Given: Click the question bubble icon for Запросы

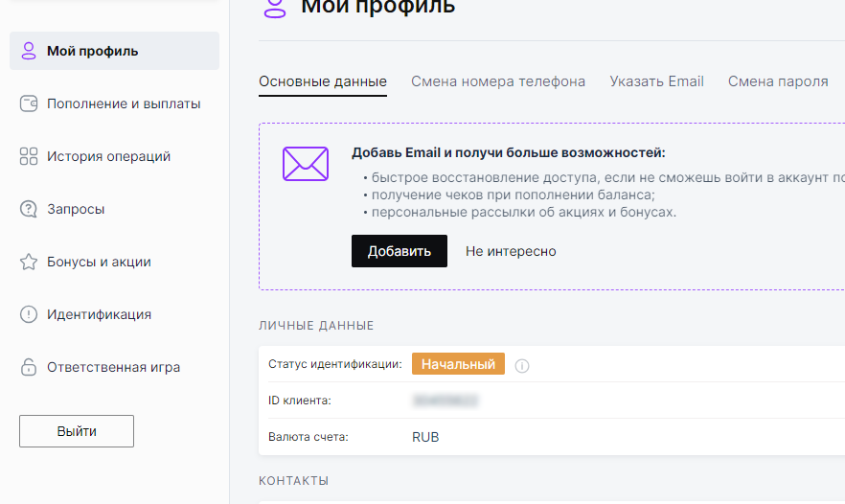Looking at the screenshot, I should 29,209.
